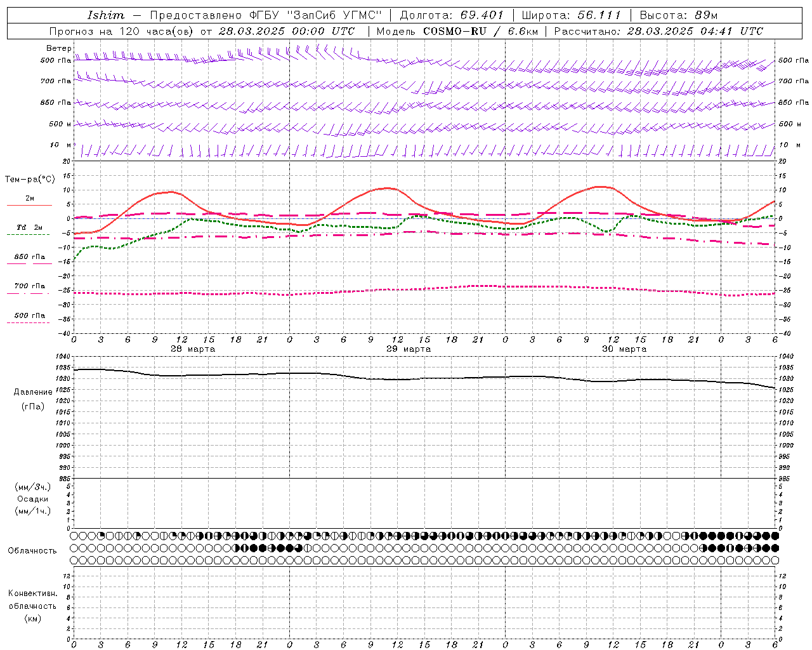Image resolution: width=812 pixels, height=650 pixels.
Task: Click the "2м" temperature legend entry
Action: pyautogui.click(x=30, y=198)
